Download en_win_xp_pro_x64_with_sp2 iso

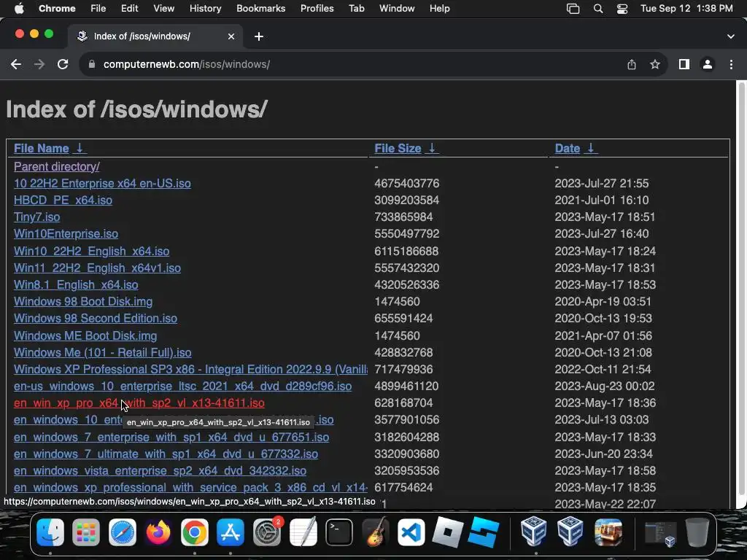pos(139,403)
